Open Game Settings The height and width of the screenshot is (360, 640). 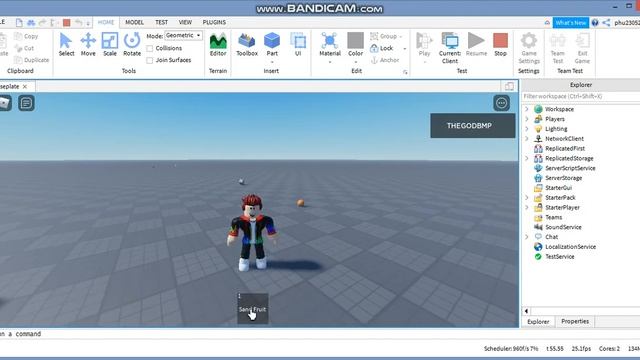pos(529,48)
